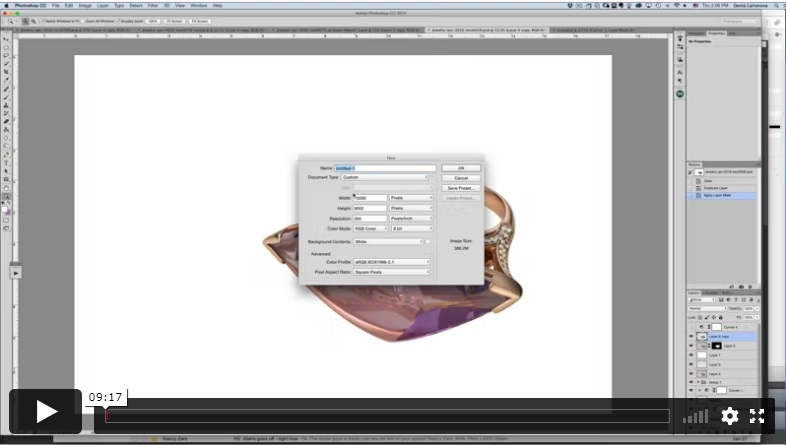Click the background color swatch in New dialog
Viewport: 786px width, 445px height.
(428, 242)
